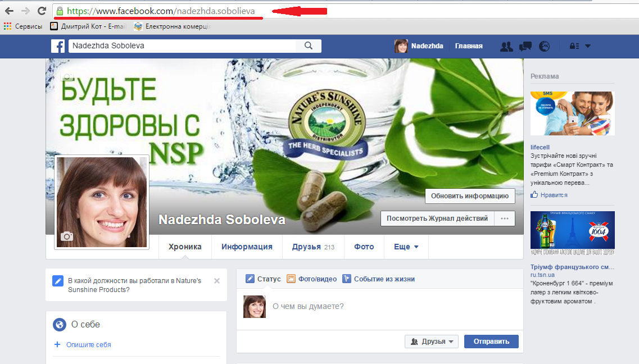639x364 pixels.
Task: Open the Електронна комерція bookmark
Action: click(x=173, y=26)
